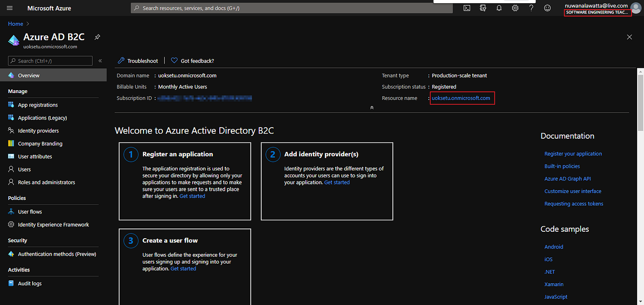Screen dimensions: 644x305
Task: Open Requesting access tokens documentation
Action: pyautogui.click(x=574, y=204)
